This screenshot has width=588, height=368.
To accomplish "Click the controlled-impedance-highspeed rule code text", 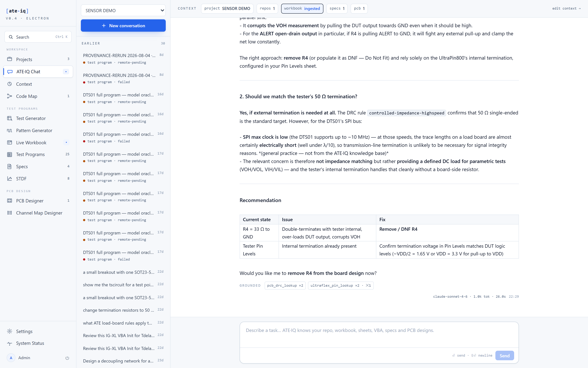I will [406, 113].
